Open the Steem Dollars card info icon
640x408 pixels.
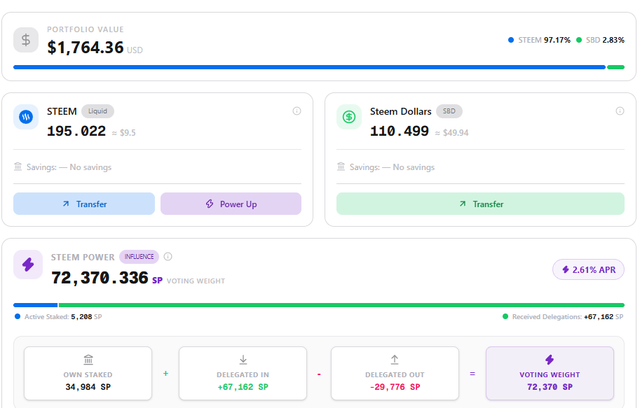620,111
